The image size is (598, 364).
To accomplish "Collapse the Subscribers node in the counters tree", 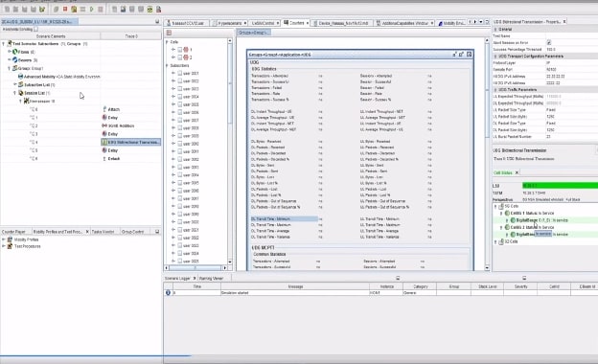I will 167,65.
